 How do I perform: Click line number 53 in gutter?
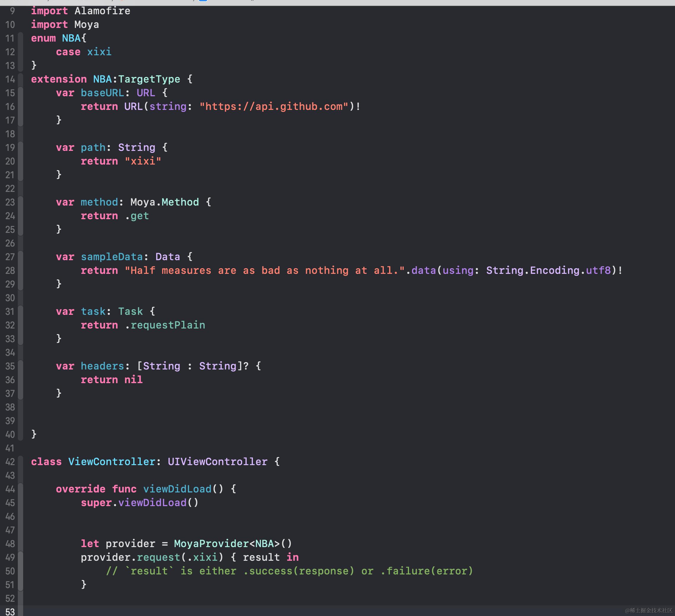(x=10, y=612)
